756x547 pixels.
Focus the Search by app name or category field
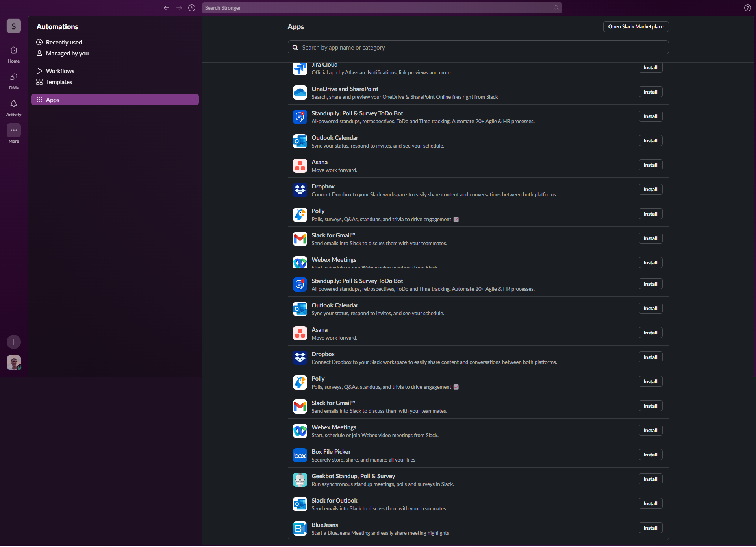[x=478, y=47]
